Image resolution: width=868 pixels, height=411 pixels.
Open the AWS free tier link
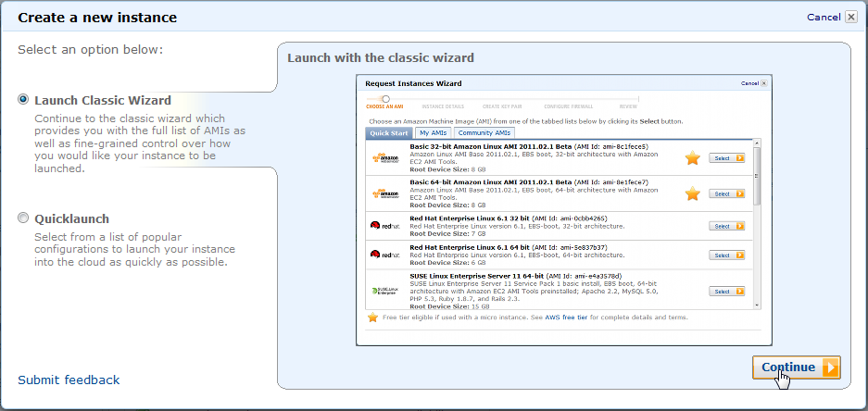[567, 318]
